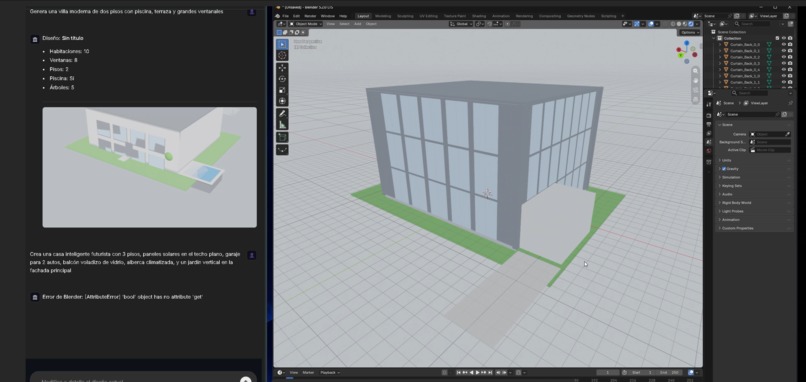Open the Add menu in viewport header
Image resolution: width=806 pixels, height=382 pixels.
click(357, 24)
